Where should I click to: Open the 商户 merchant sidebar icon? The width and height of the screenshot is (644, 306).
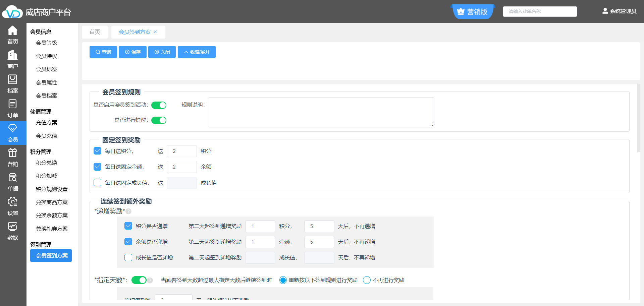(x=13, y=59)
